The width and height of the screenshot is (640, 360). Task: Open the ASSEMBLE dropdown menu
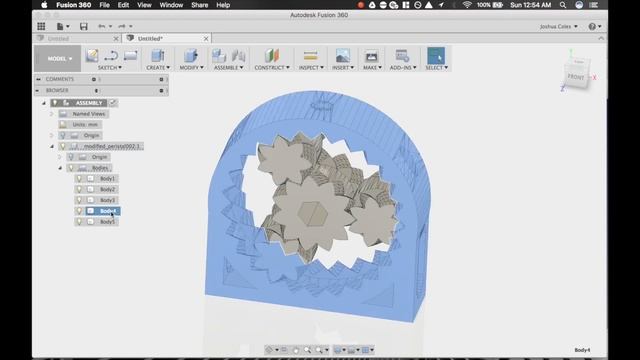coord(229,67)
